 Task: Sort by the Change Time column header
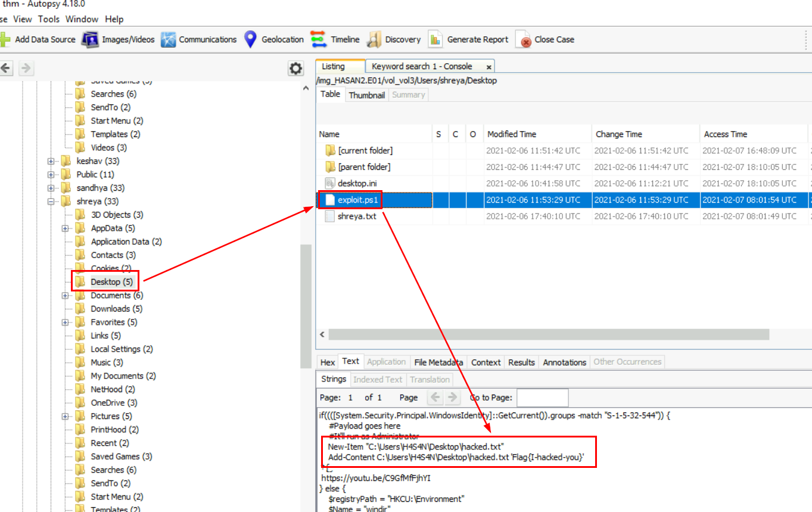(646, 134)
